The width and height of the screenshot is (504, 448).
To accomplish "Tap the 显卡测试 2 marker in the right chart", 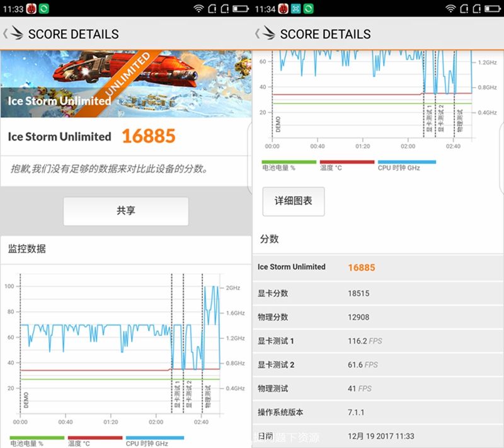I will click(441, 118).
